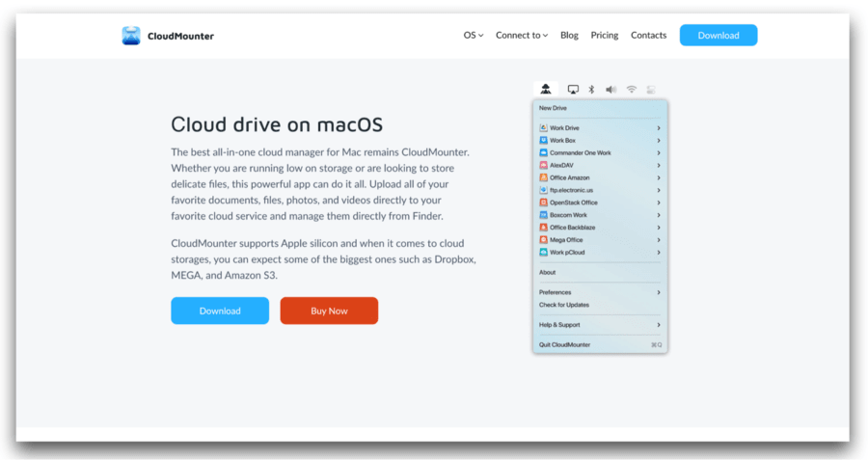The width and height of the screenshot is (868, 460).
Task: Select Boxcom Work entry text
Action: pyautogui.click(x=568, y=215)
